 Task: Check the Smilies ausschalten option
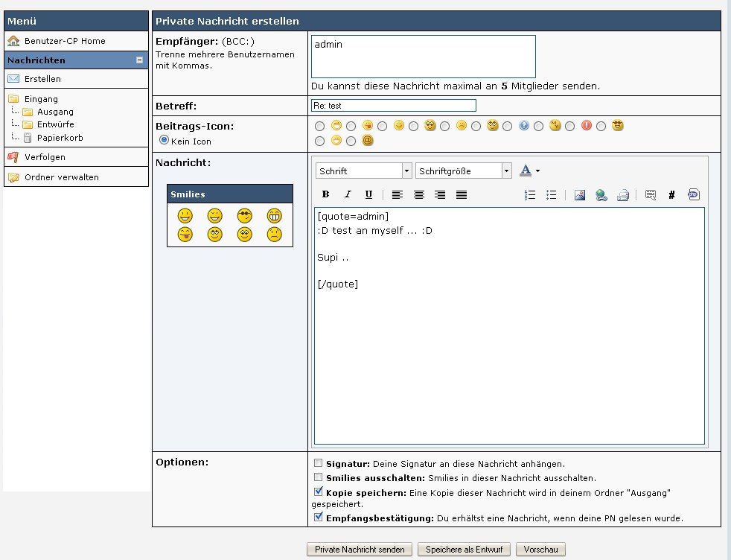point(319,477)
